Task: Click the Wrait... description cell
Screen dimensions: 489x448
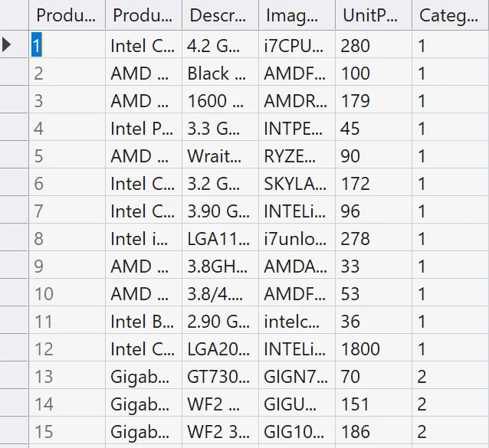Action: pyautogui.click(x=219, y=156)
